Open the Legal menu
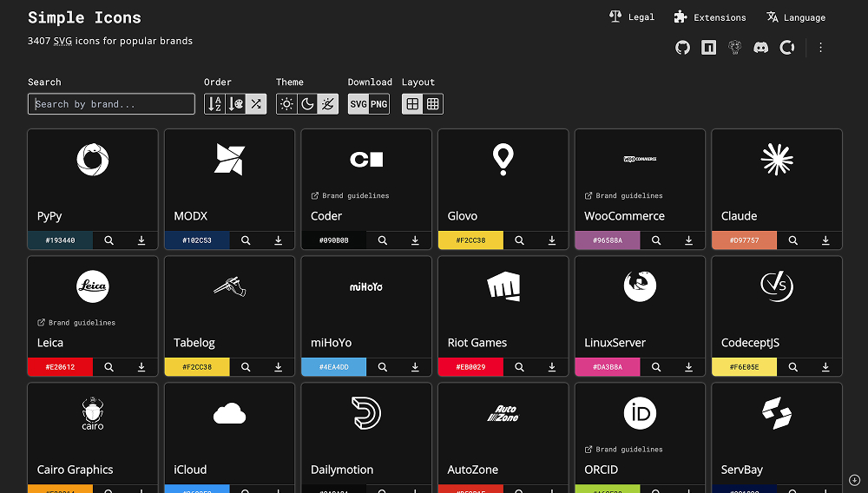This screenshot has height=493, width=868. 632,17
